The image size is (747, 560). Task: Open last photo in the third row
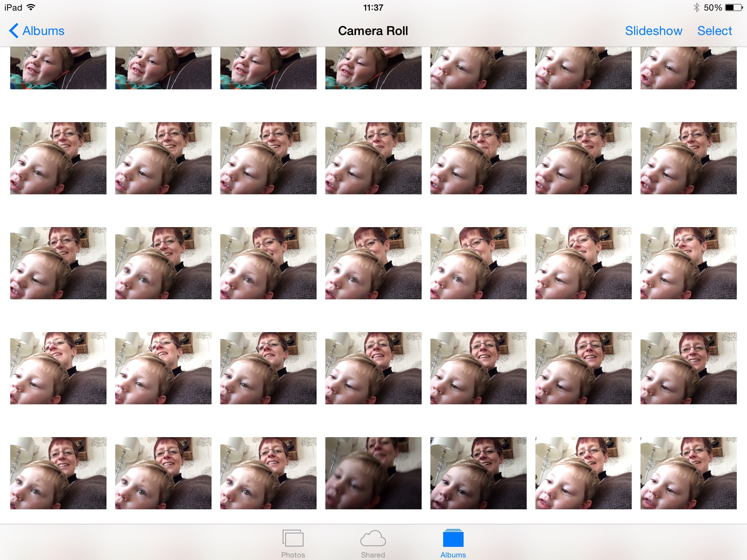688,263
